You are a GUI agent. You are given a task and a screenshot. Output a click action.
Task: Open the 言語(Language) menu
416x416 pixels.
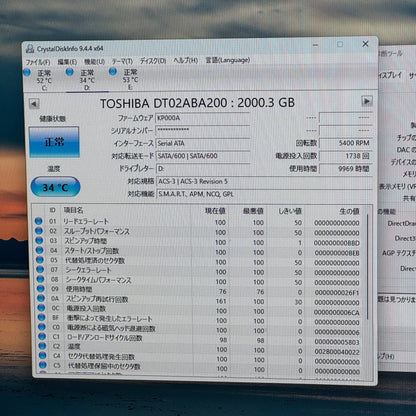click(x=228, y=60)
